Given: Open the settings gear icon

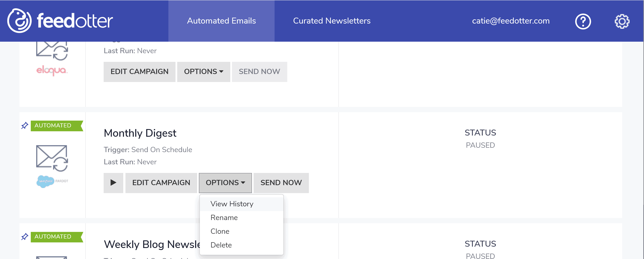Looking at the screenshot, I should (622, 21).
